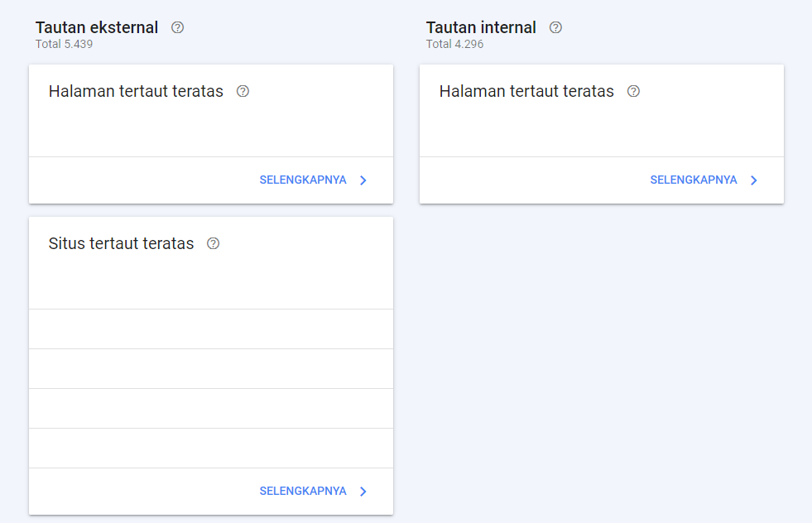Click the help icon beside Tautan eksternal
The height and width of the screenshot is (523, 812).
click(178, 27)
